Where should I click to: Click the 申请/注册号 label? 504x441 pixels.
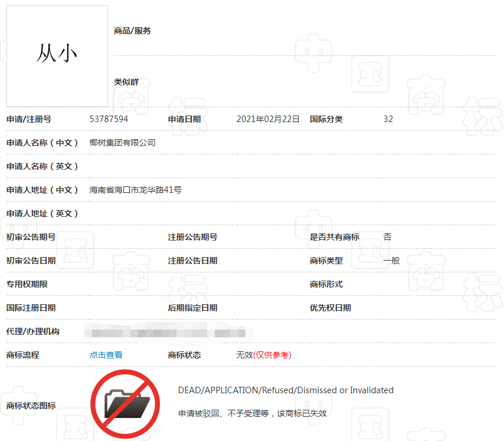(x=29, y=119)
